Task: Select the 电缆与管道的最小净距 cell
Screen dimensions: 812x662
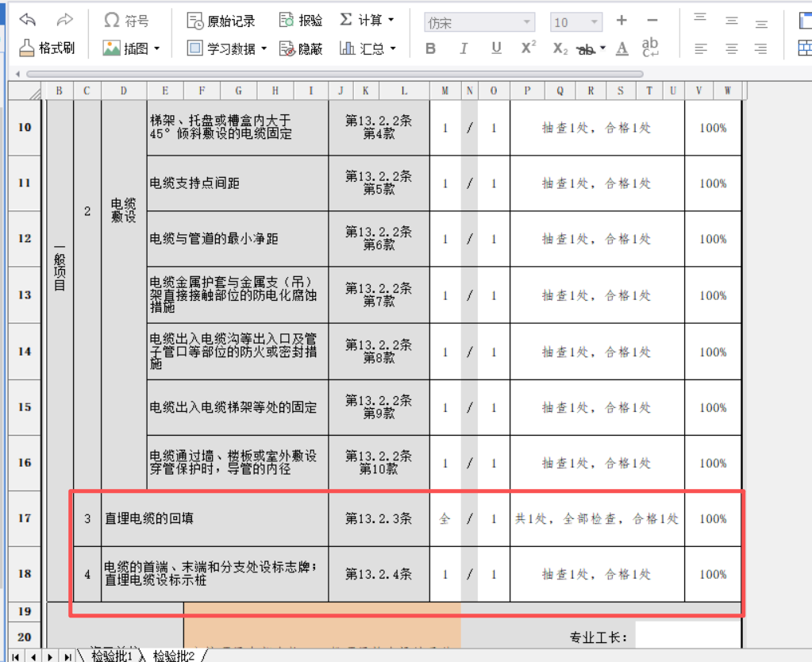Action: pos(237,239)
